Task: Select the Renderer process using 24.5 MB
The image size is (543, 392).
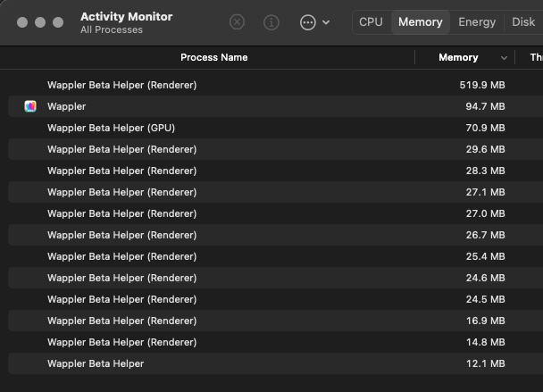Action: click(x=275, y=299)
